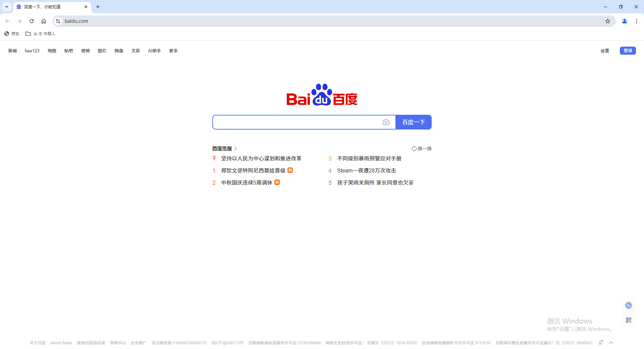Bookmark this page with the star icon
The image size is (644, 349).
point(608,21)
